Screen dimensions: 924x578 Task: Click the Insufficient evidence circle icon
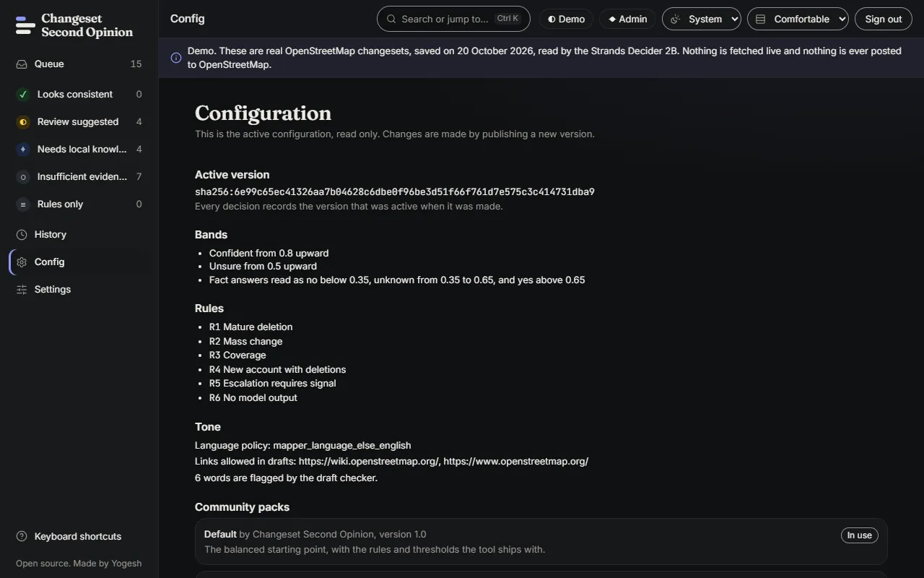coord(23,176)
